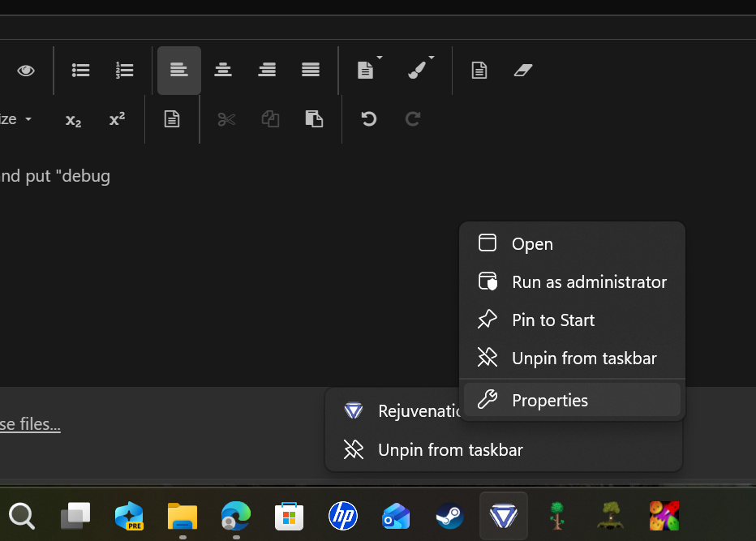Image resolution: width=756 pixels, height=541 pixels.
Task: Apply subscript formatting
Action: coord(73,119)
